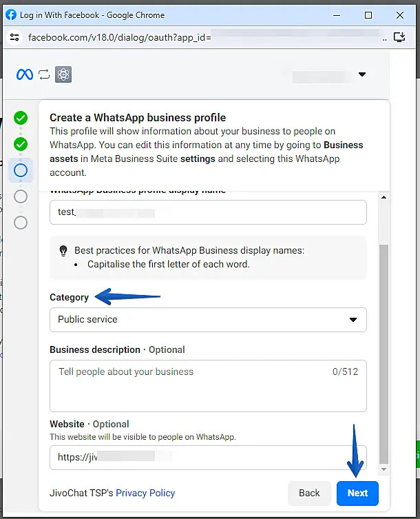Screen dimensions: 420x519
Task: Click the lightbulb best practices icon
Action: pyautogui.click(x=64, y=250)
